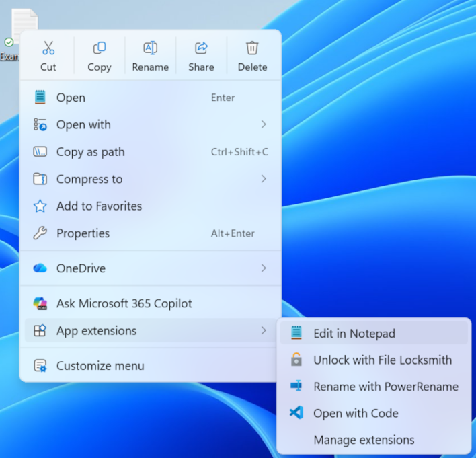Click the Delete trash can icon

click(252, 48)
